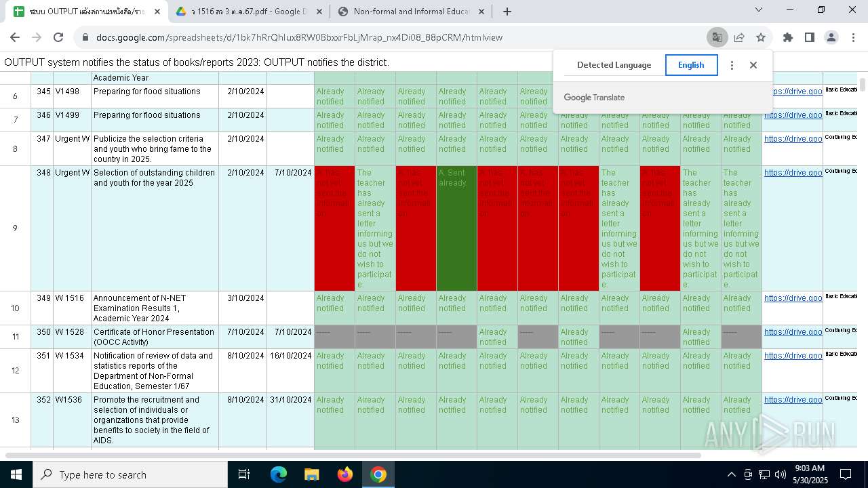
Task: Open translate options three-dot menu
Action: click(732, 65)
